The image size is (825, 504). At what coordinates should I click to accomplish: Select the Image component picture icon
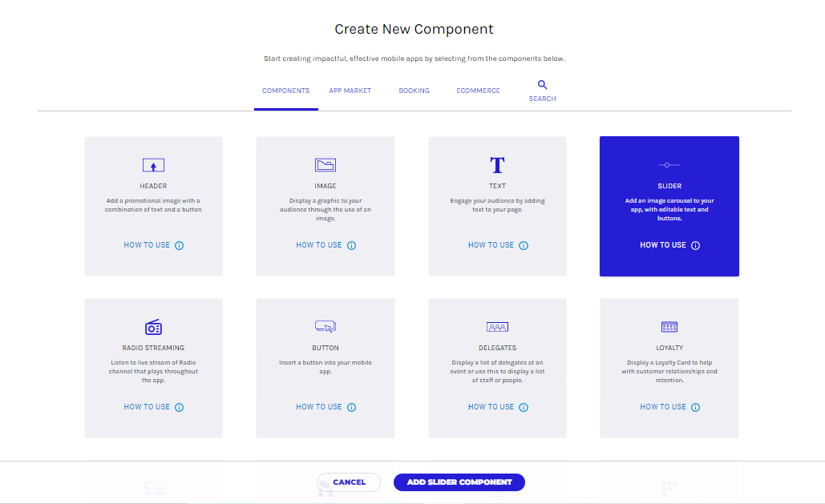coord(326,165)
